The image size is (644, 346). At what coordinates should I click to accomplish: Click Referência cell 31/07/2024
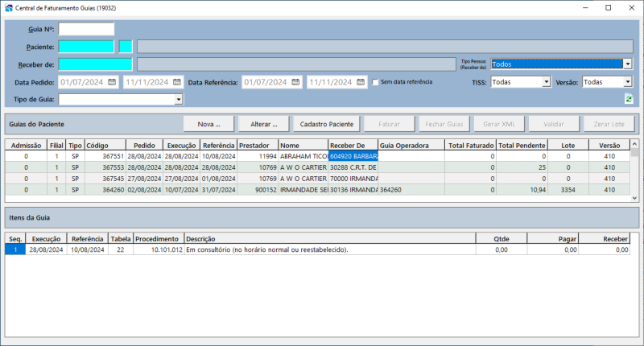[218, 190]
